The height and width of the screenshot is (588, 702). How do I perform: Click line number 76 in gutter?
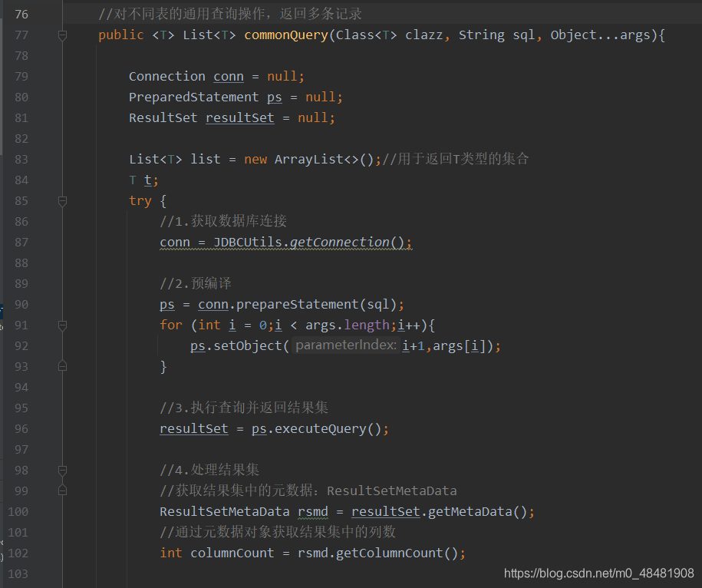point(21,15)
